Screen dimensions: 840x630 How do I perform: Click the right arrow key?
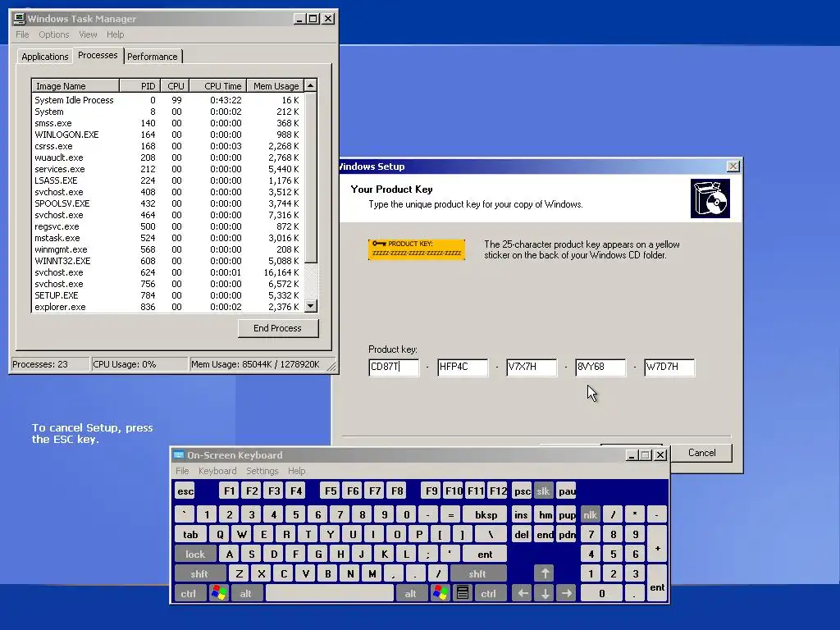[567, 593]
